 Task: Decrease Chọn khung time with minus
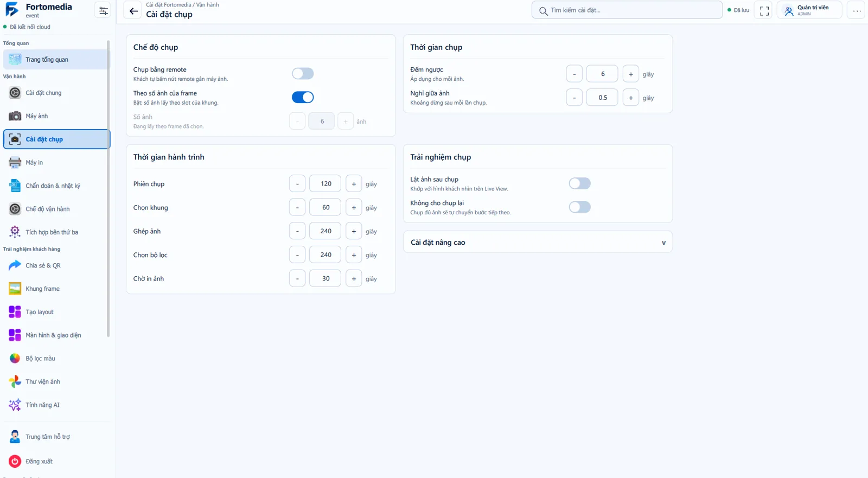297,208
